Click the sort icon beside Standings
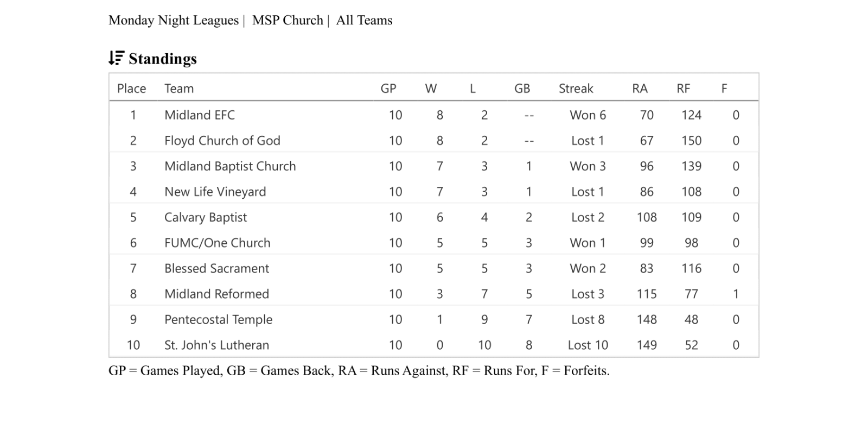The height and width of the screenshot is (448, 868). [116, 58]
